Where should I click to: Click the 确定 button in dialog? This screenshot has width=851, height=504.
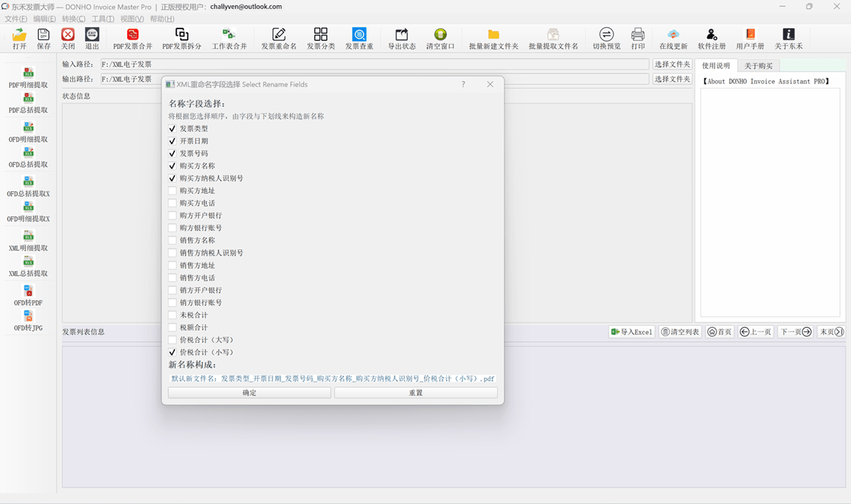point(249,393)
